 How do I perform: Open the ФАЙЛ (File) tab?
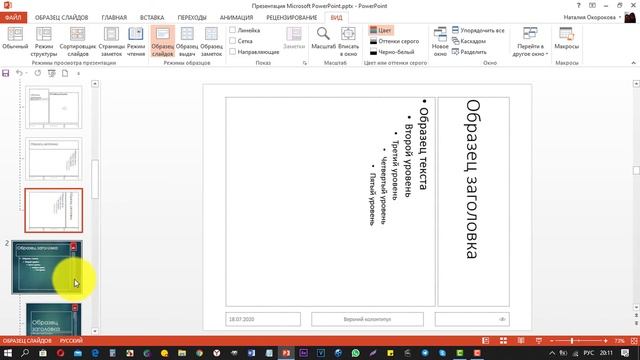pyautogui.click(x=13, y=18)
